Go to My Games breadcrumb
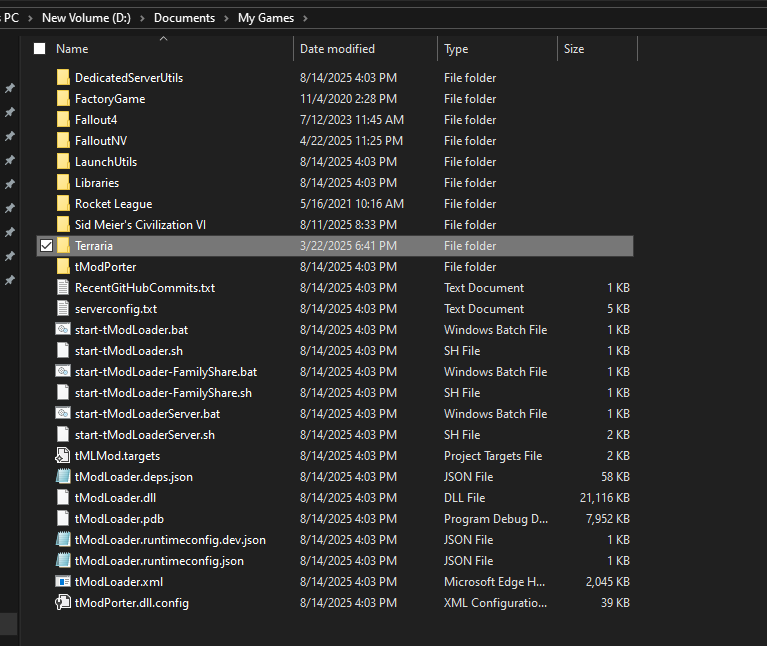This screenshot has height=646, width=767. (266, 18)
